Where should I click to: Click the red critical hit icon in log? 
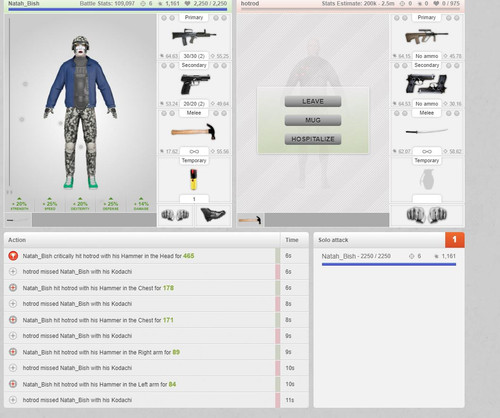click(13, 256)
